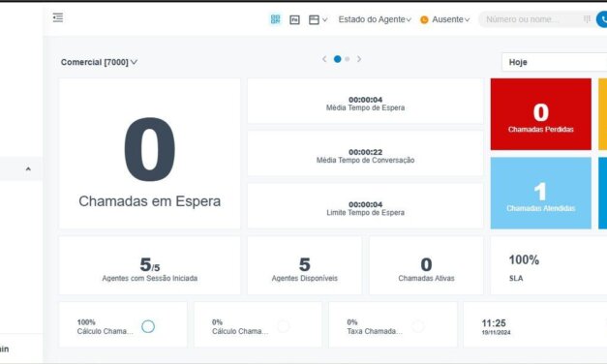Screen dimensions: 607x364
Task: Click Limite Tempo de Espera card
Action: coord(365,205)
